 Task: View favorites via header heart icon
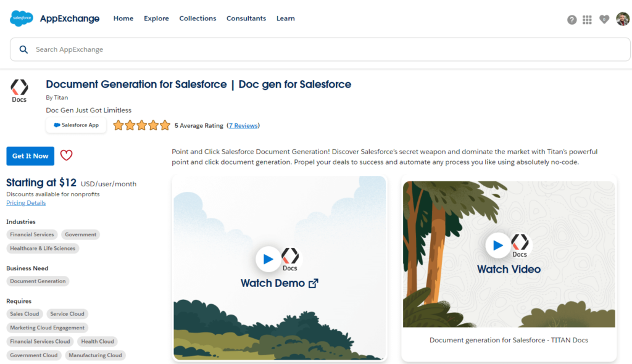point(604,19)
